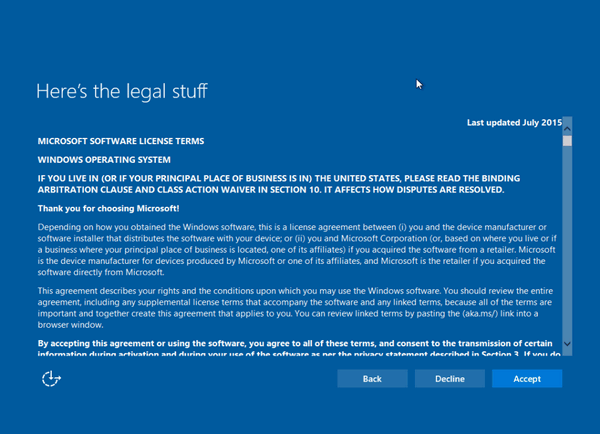
Task: Click 'Thank you for choosing Microsoft!' line
Action: click(x=108, y=209)
